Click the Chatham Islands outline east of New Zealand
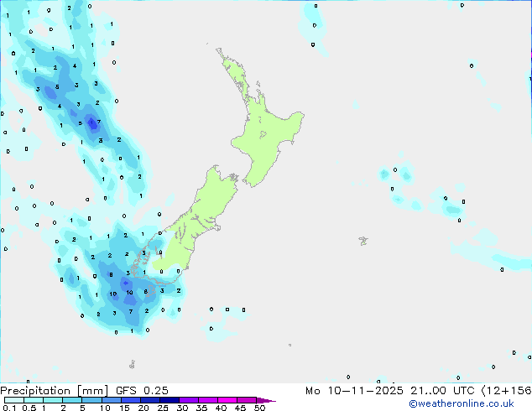532x411 pixels. tap(363, 241)
